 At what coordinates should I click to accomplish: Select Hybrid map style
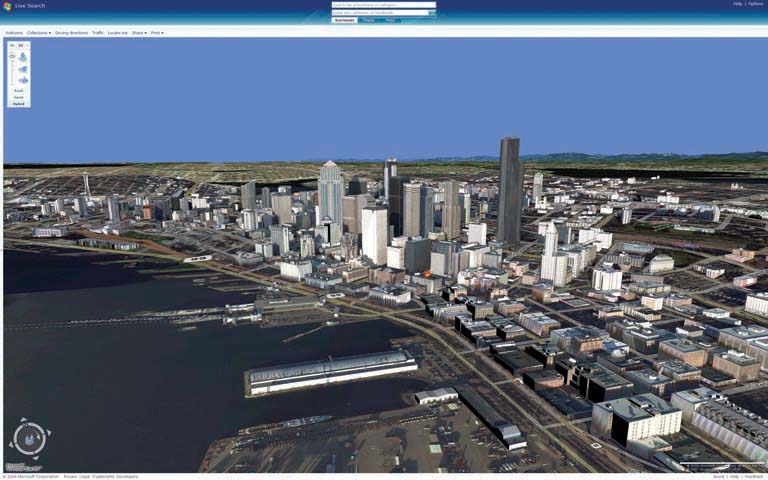(19, 104)
